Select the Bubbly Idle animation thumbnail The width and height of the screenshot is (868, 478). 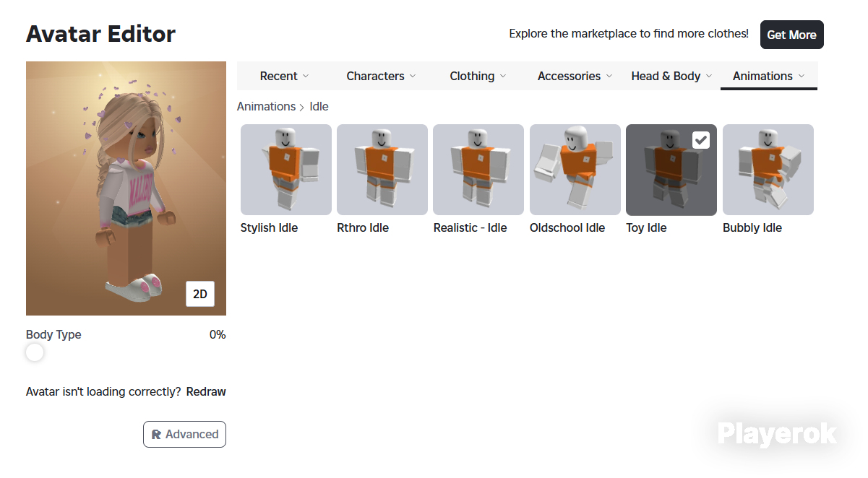click(768, 170)
